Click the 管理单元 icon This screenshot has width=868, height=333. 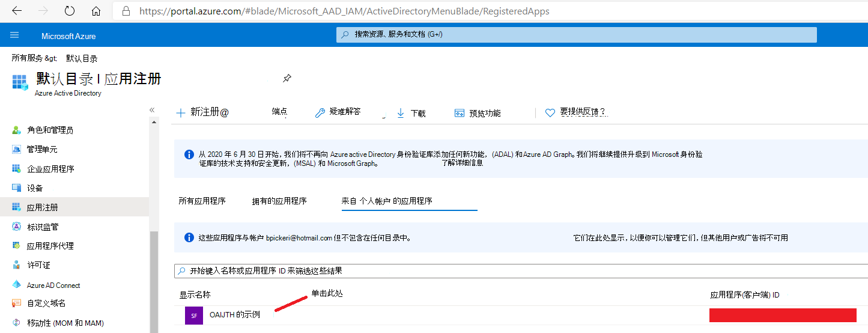(x=17, y=149)
